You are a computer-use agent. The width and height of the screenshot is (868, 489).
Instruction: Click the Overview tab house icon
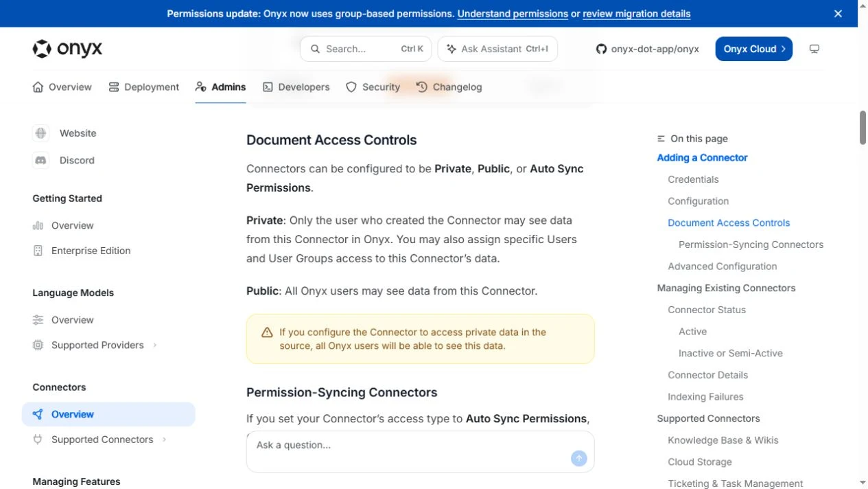[x=38, y=87]
